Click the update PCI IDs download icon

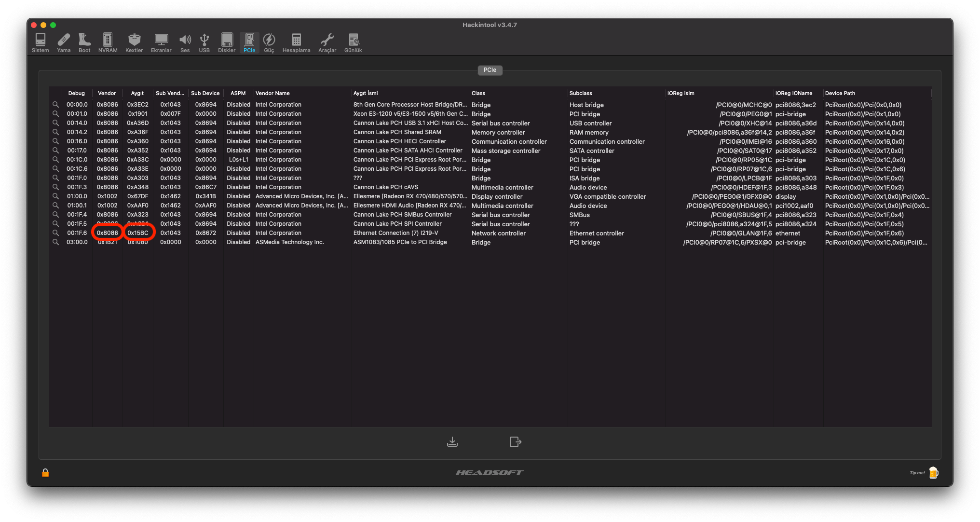(x=452, y=442)
